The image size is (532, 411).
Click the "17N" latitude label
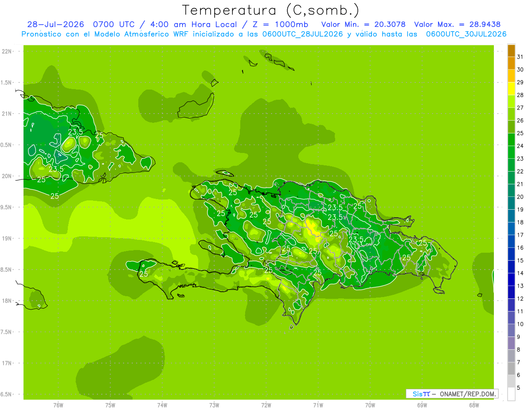(7, 363)
